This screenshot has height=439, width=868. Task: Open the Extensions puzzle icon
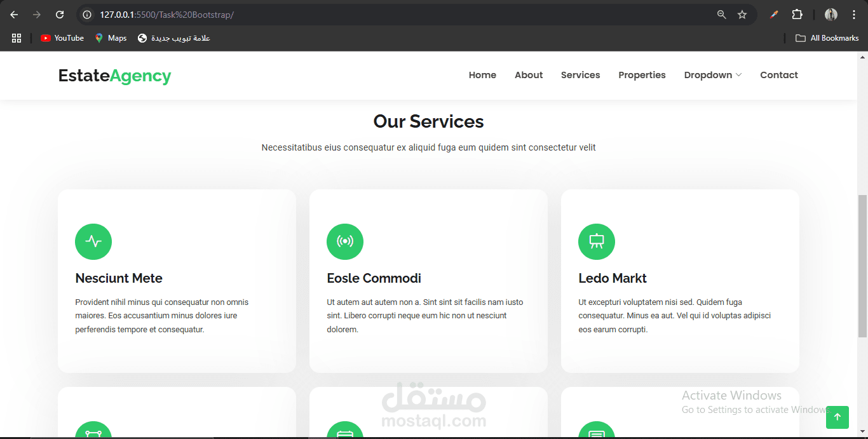[797, 15]
